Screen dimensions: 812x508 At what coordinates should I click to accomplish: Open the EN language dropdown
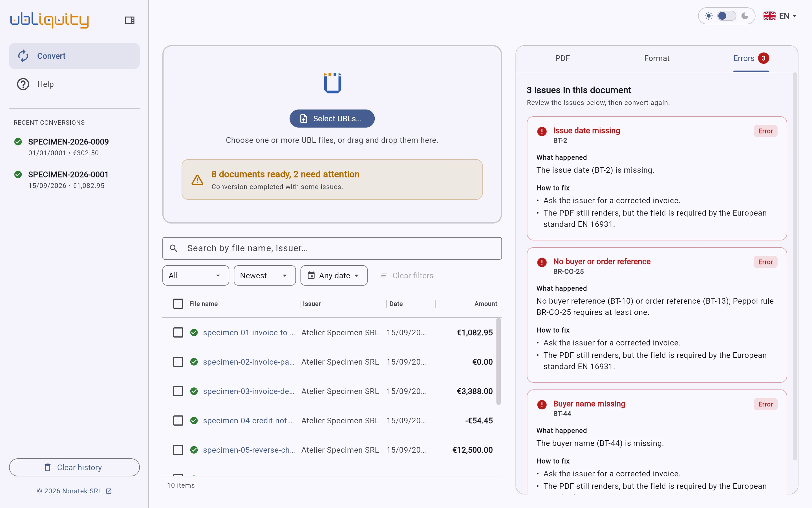click(x=780, y=16)
